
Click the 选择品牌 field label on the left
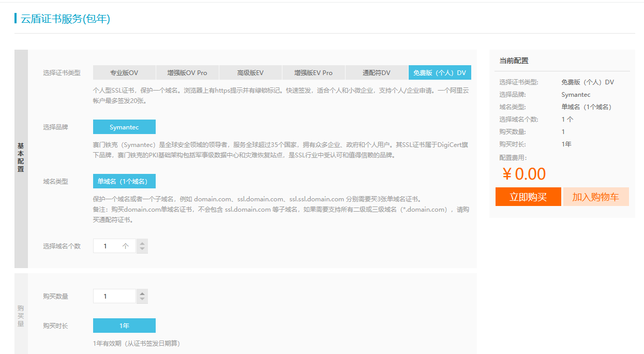coord(55,127)
